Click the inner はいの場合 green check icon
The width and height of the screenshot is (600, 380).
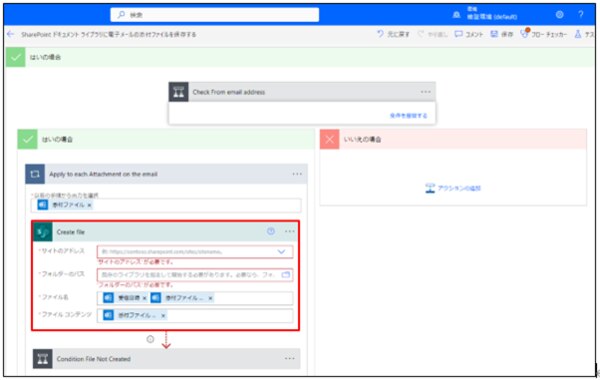(28, 139)
